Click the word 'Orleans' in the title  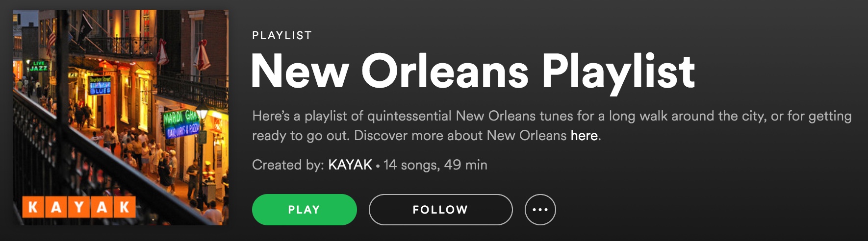[445, 72]
